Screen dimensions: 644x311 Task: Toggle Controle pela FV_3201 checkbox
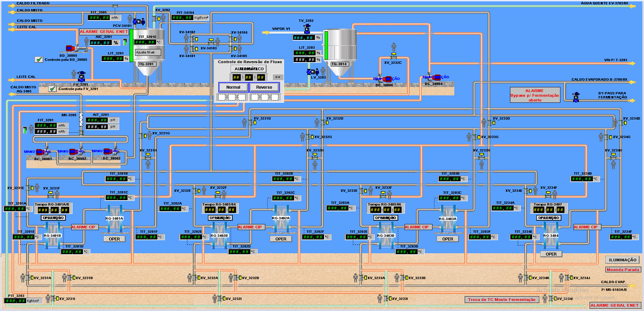click(x=52, y=89)
